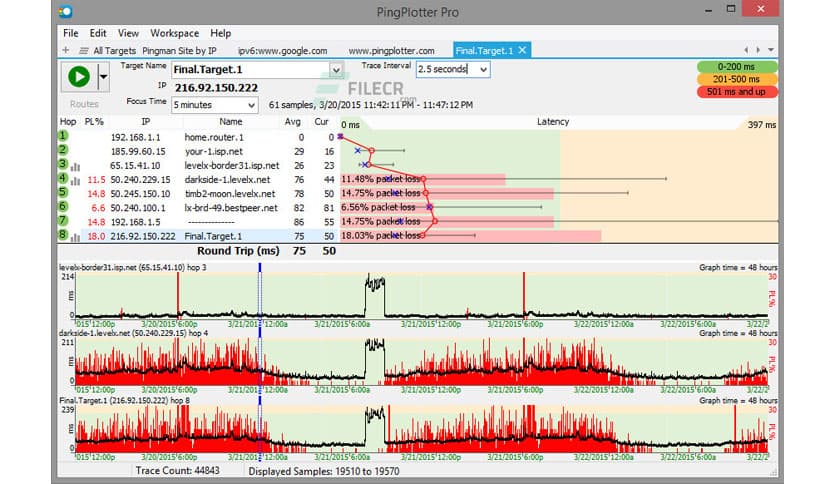
Task: Click the hop 3 green number icon
Action: [x=63, y=164]
